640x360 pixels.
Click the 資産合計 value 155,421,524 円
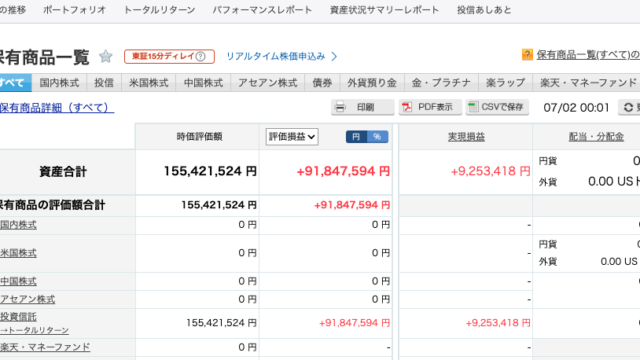coord(210,171)
